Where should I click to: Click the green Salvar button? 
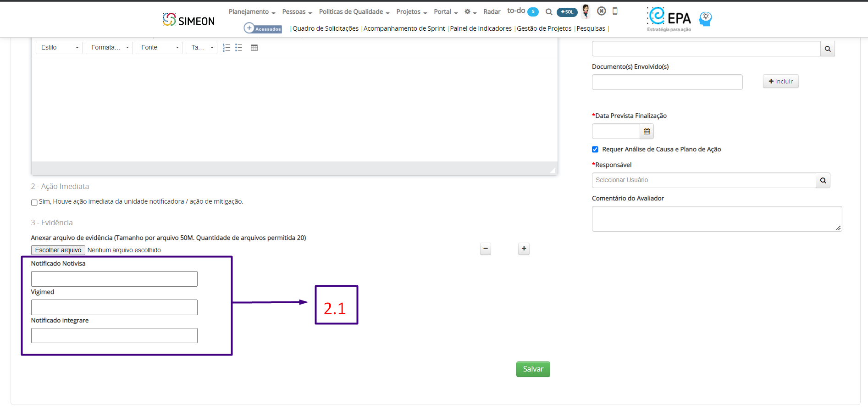tap(533, 369)
